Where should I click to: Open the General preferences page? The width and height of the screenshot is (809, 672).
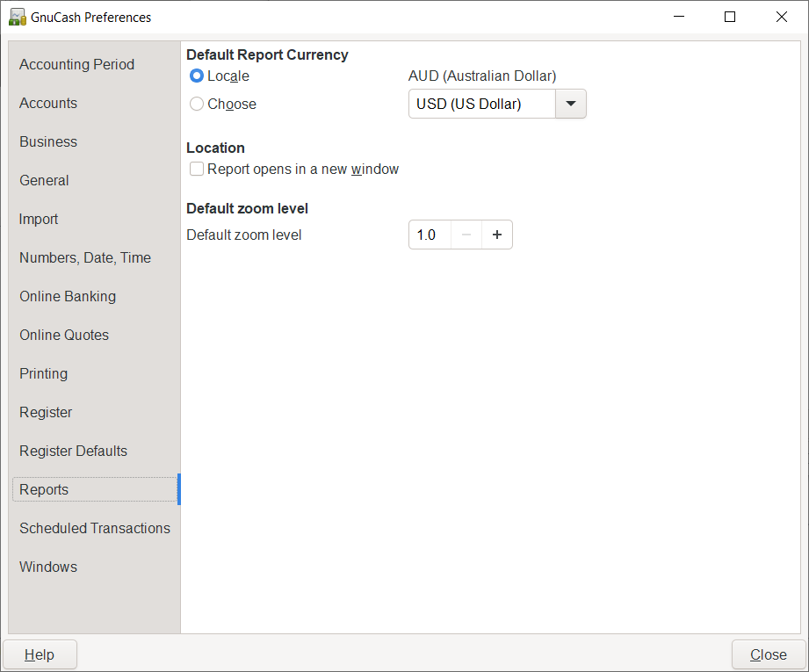point(44,180)
